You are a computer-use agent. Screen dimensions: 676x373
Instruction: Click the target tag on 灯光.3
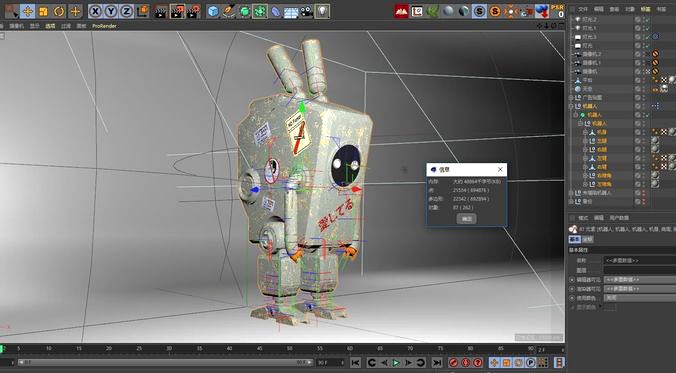[x=655, y=37]
